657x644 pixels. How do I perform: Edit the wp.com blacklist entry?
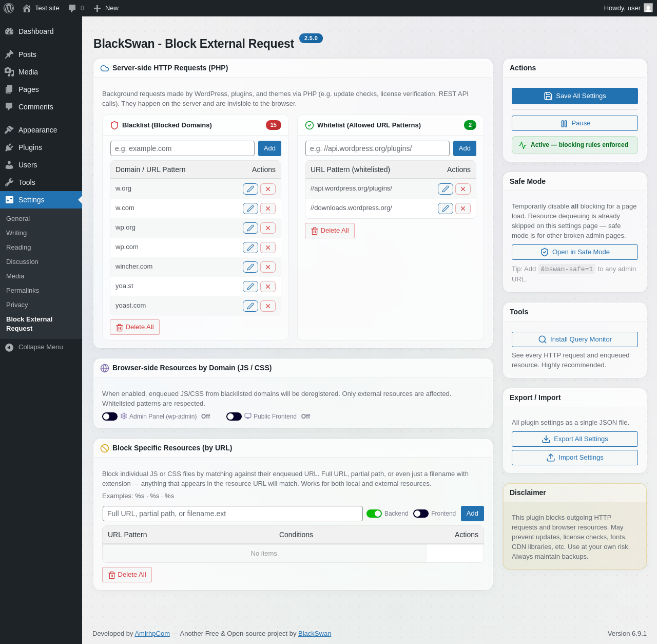[250, 248]
